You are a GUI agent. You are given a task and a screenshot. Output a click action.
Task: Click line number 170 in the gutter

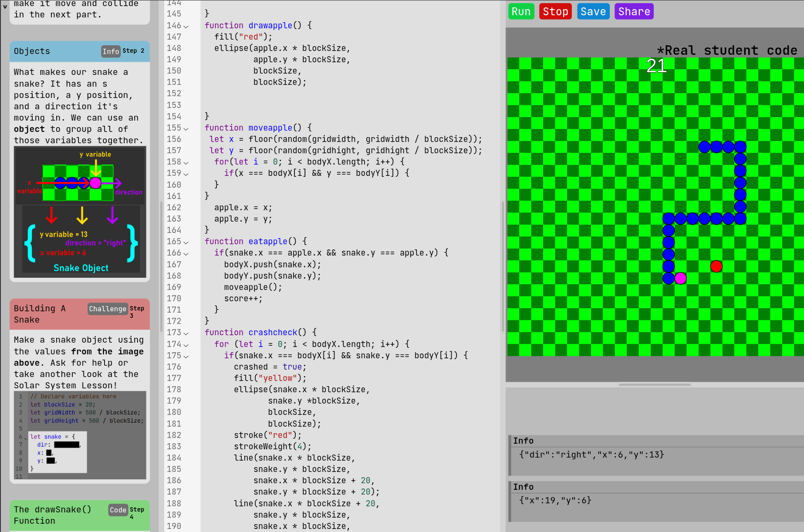174,299
